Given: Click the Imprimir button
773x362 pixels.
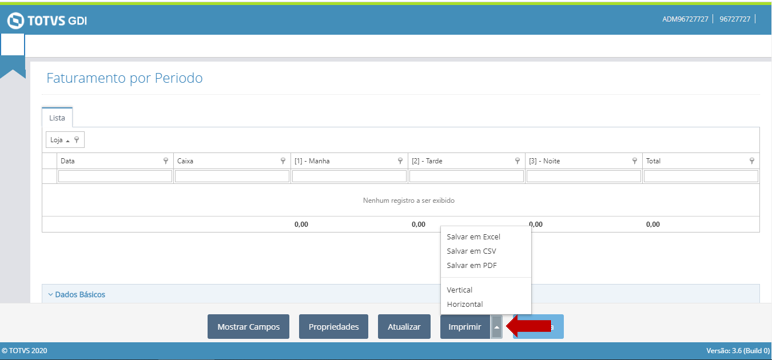Looking at the screenshot, I should (x=465, y=326).
